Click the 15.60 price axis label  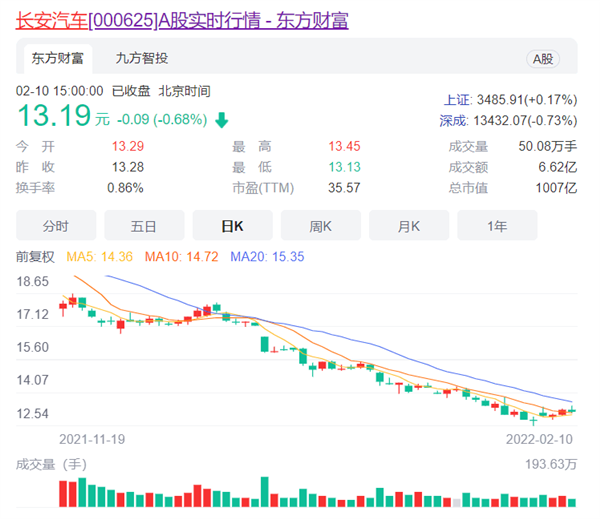(33, 348)
